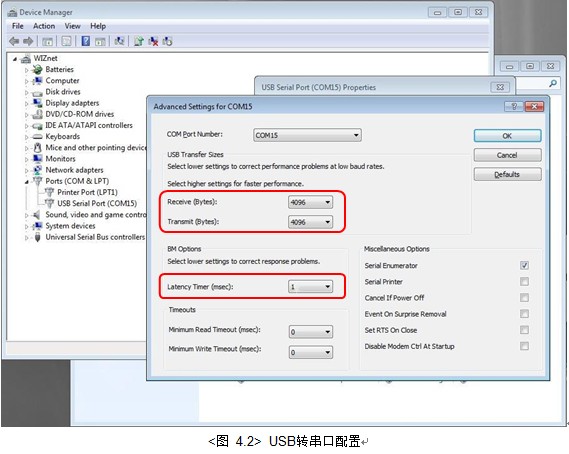Click the Printer Port (LPT1) icon
The height and width of the screenshot is (454, 569).
click(x=49, y=192)
